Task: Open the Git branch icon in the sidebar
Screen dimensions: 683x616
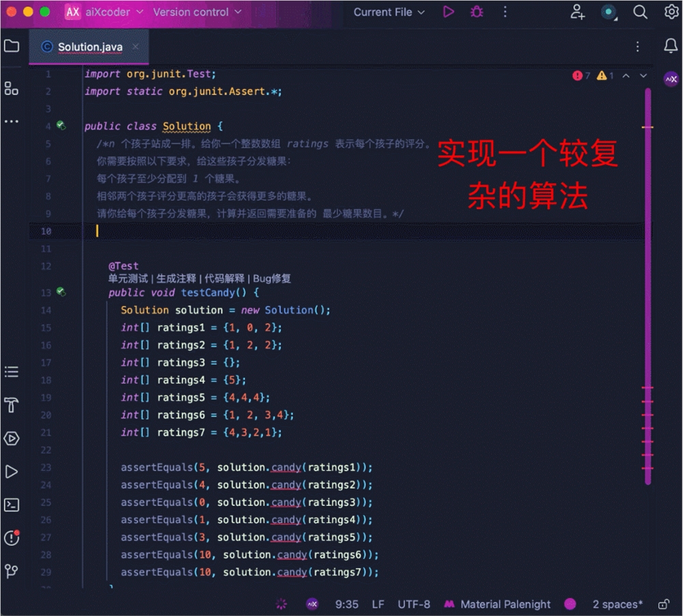Action: [x=12, y=571]
